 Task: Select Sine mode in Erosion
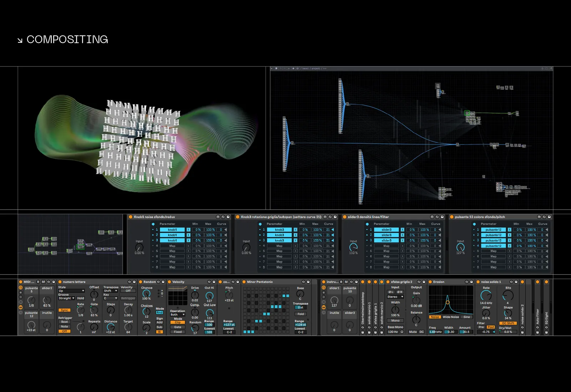[467, 317]
